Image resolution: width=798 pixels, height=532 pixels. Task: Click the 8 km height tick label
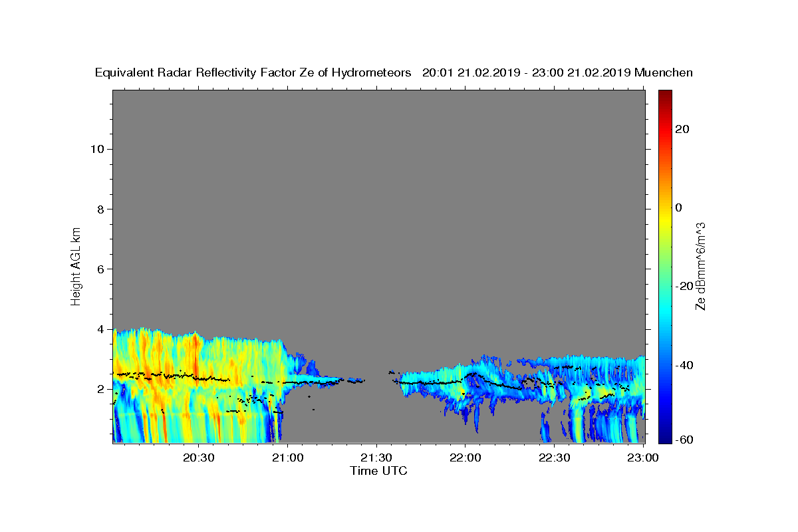point(100,209)
